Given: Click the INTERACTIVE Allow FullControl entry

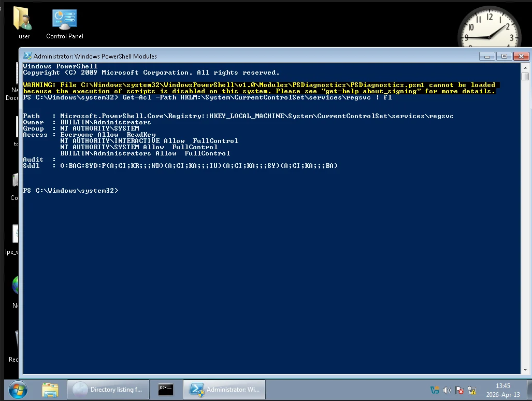Looking at the screenshot, I should point(149,141).
